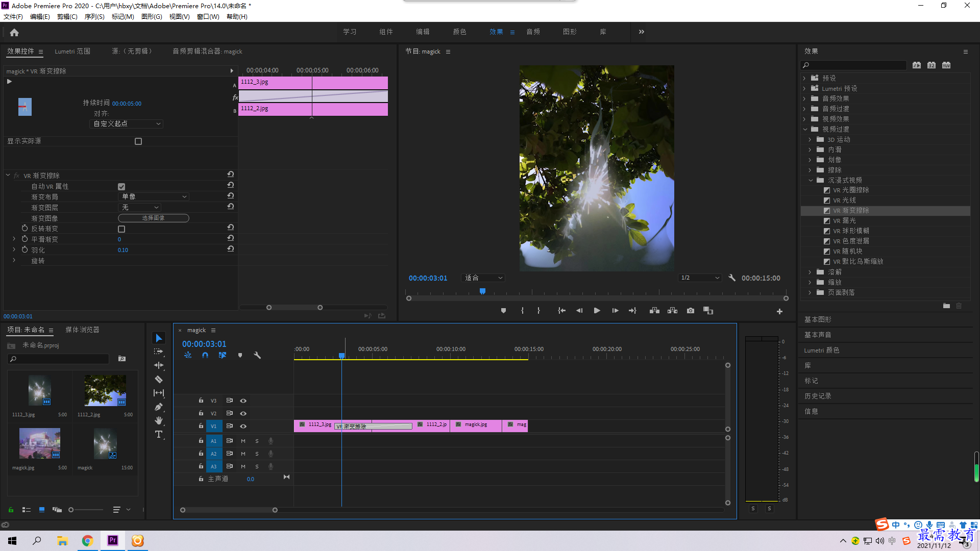Image resolution: width=980 pixels, height=551 pixels.
Task: Click the 1112_2.jpg thumbnail in Project
Action: pos(105,391)
